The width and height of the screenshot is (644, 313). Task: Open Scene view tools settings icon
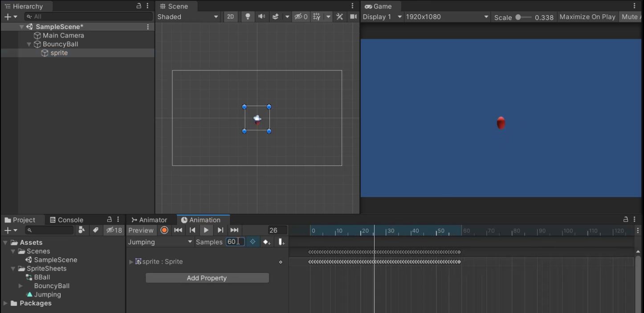click(x=339, y=16)
